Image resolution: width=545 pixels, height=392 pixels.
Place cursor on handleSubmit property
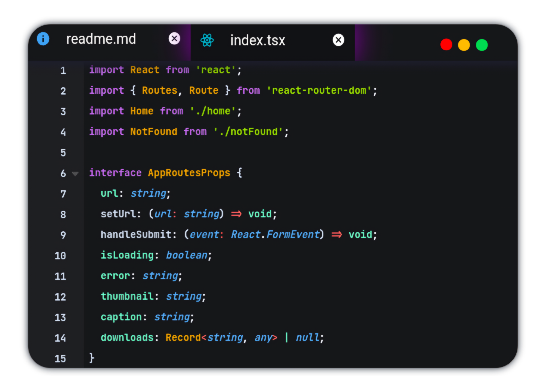(136, 234)
